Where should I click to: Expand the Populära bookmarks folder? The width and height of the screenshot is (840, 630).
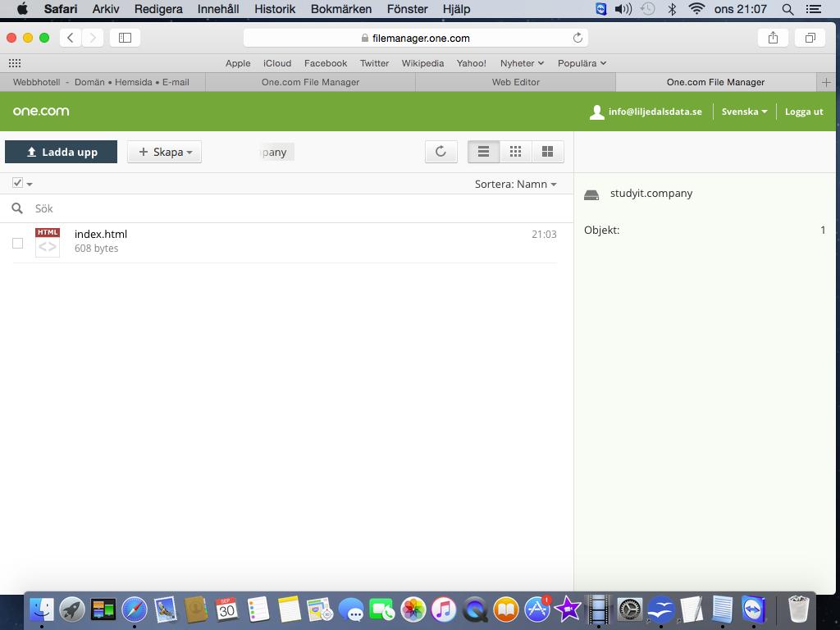(582, 63)
